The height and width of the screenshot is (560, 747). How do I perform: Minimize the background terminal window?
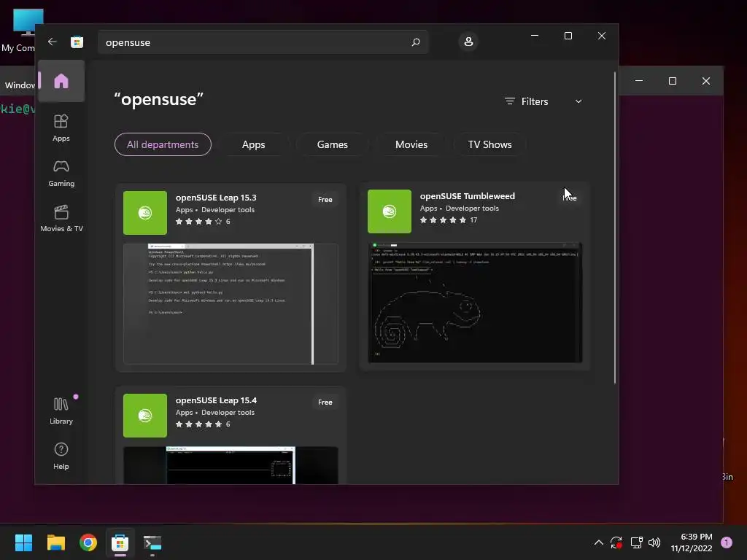click(x=639, y=81)
